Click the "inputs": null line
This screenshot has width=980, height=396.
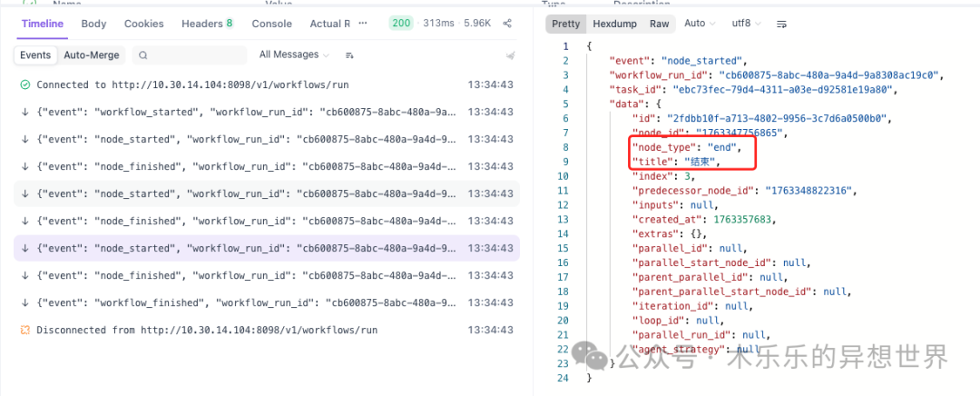(x=674, y=204)
